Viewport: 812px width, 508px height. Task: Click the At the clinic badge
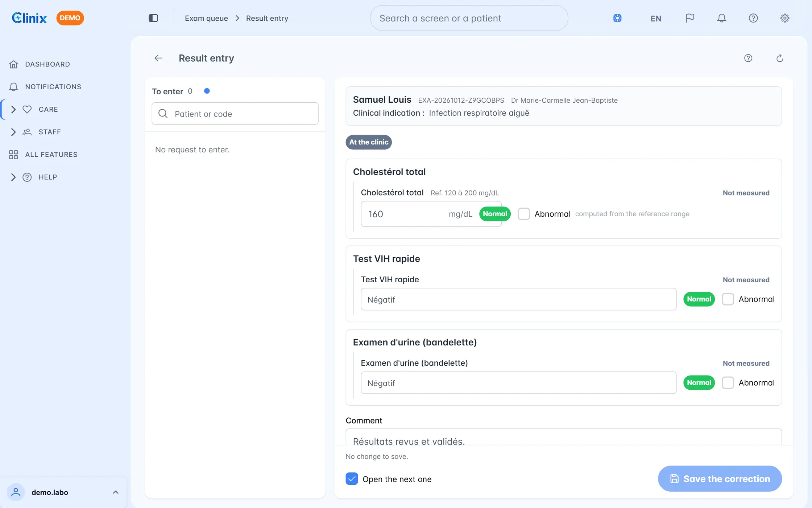[369, 142]
